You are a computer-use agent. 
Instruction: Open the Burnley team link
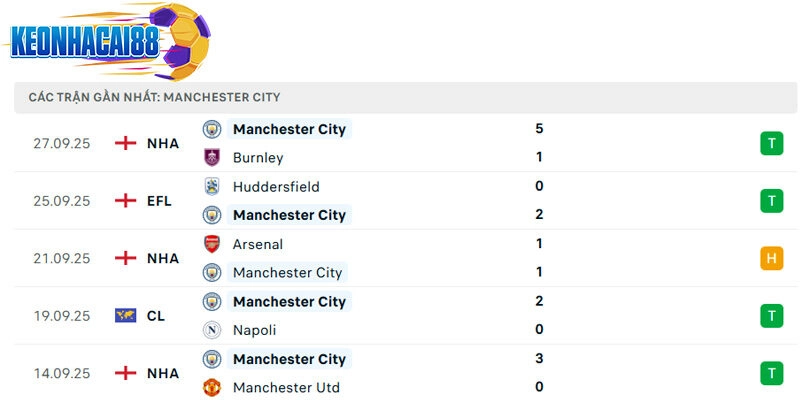tap(258, 158)
